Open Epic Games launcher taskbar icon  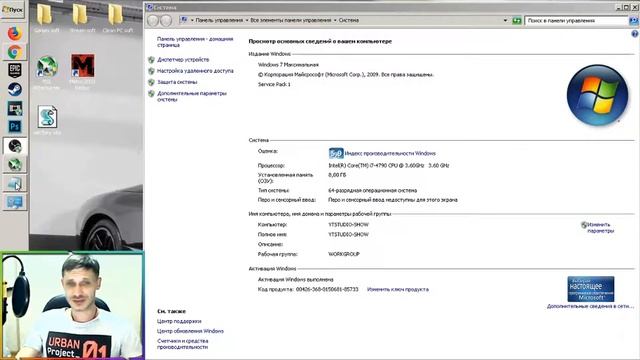15,70
